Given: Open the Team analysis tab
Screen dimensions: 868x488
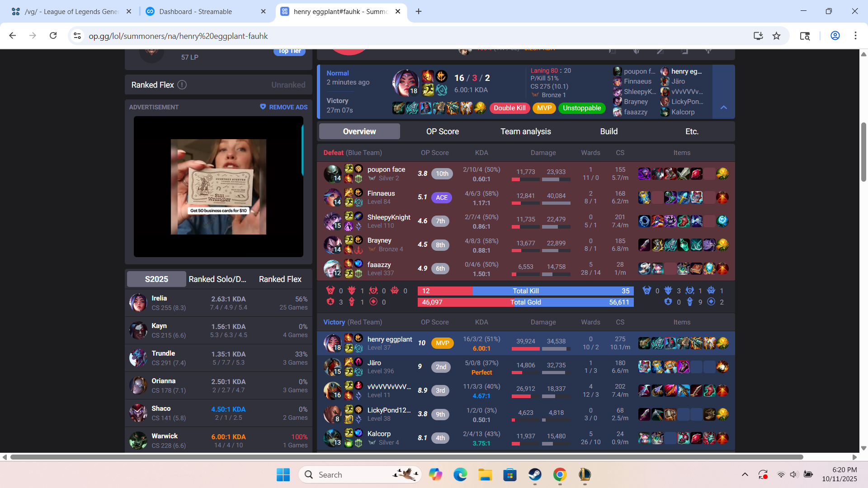Looking at the screenshot, I should (x=525, y=131).
